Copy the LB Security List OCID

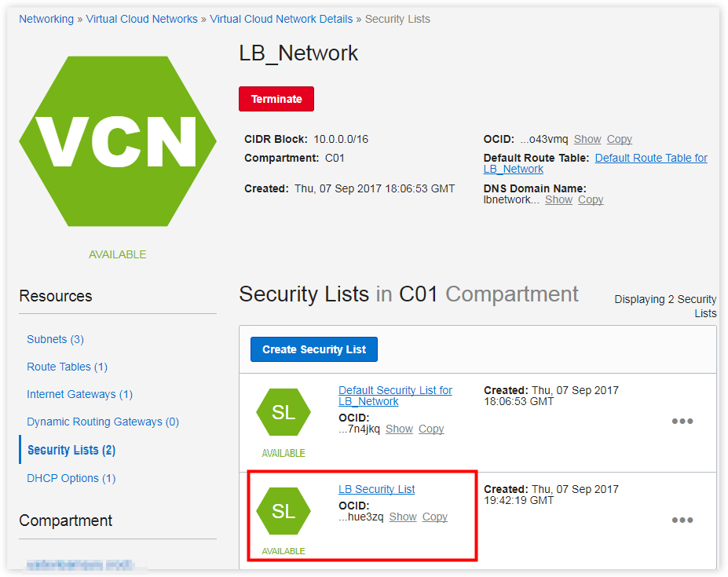pos(434,517)
